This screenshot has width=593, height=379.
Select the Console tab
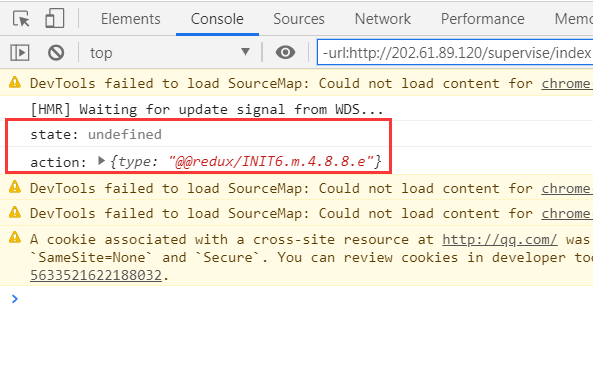pyautogui.click(x=217, y=19)
